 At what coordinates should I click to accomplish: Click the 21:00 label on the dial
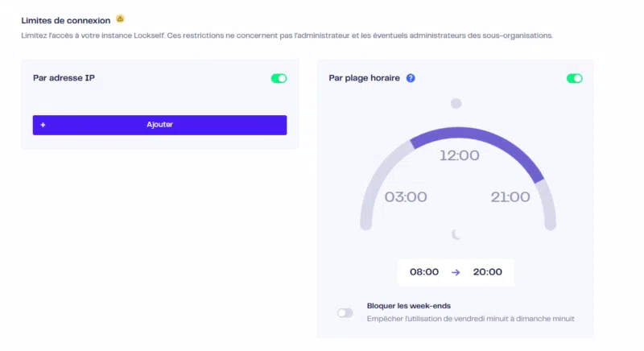coord(510,197)
